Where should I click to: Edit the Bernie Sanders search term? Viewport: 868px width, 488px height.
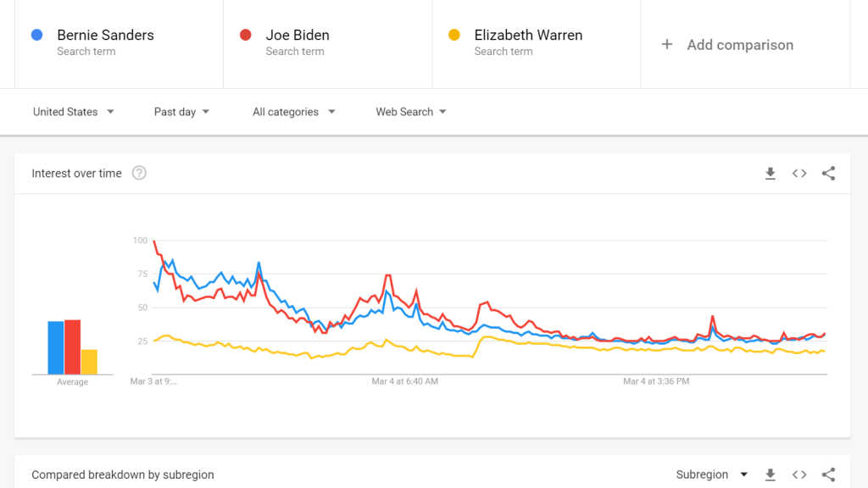105,36
